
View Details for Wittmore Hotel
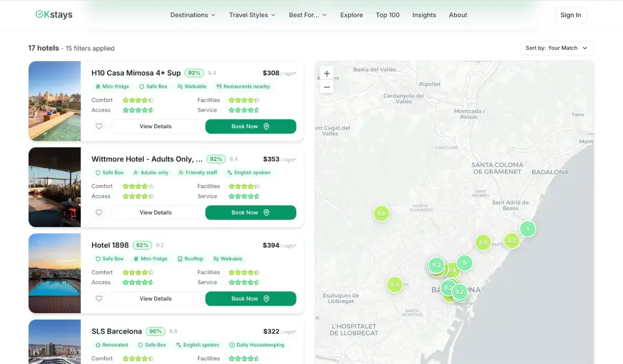tap(155, 212)
